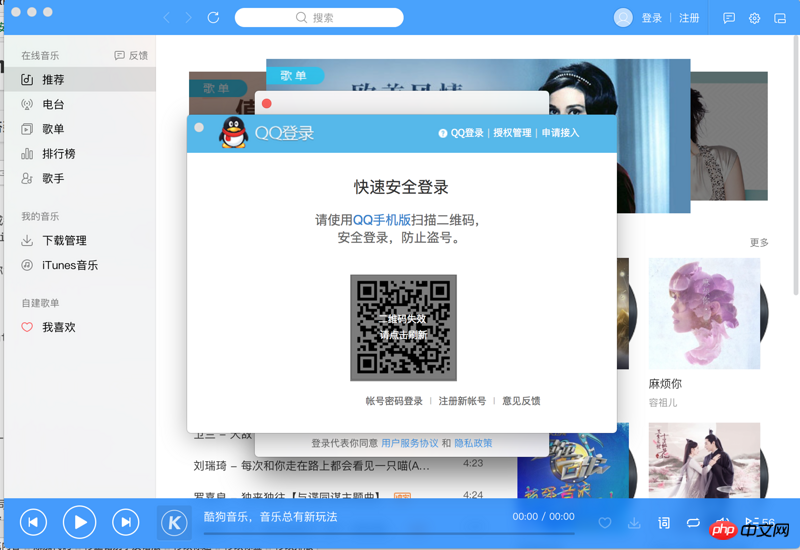Open the right-side banner image
Screen dimensions: 800x550
pos(729,136)
